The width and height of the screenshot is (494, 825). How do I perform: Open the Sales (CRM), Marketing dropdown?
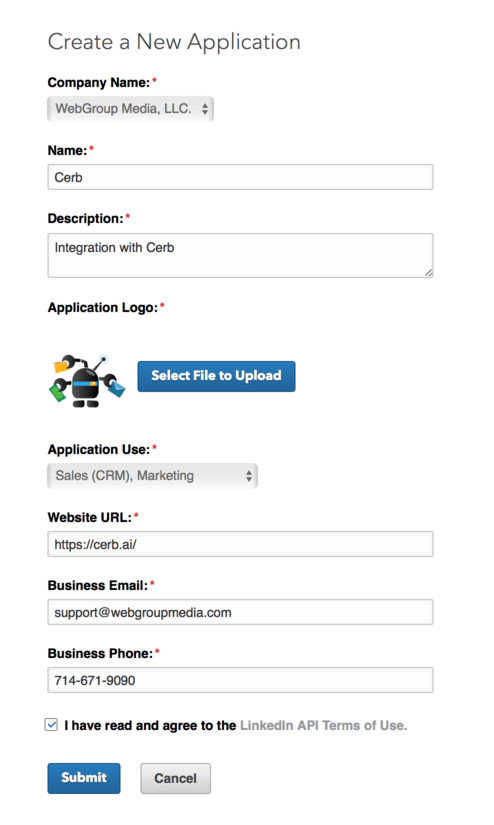[153, 476]
